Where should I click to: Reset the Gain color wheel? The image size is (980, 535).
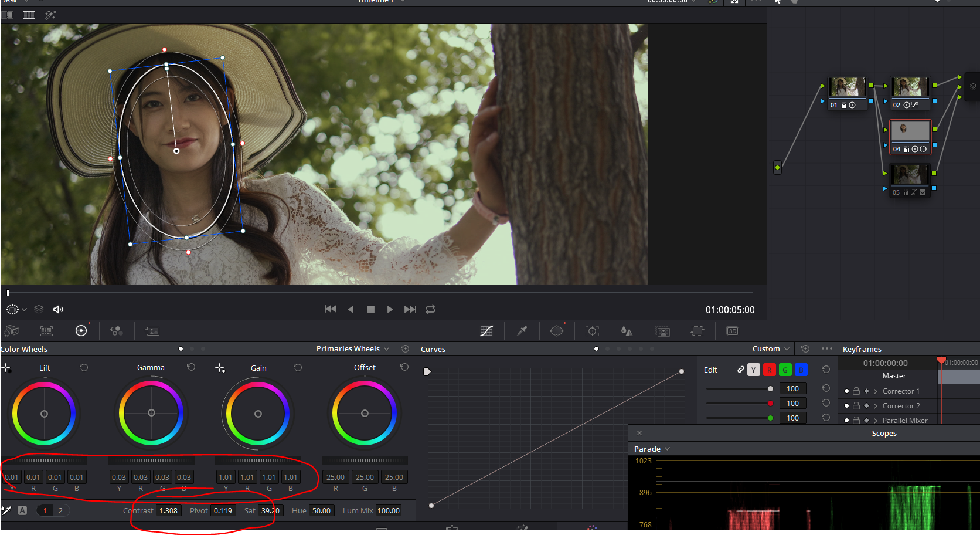298,367
